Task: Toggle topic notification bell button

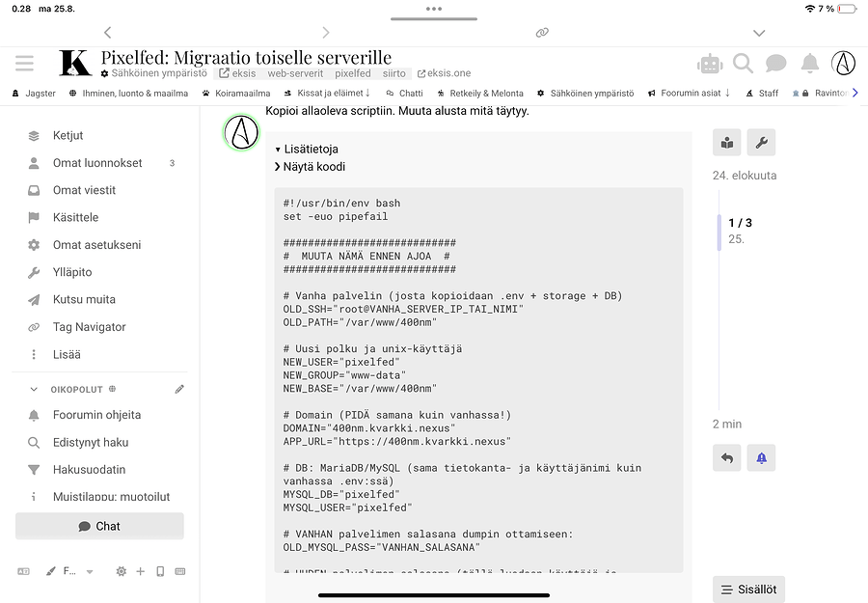Action: (761, 458)
